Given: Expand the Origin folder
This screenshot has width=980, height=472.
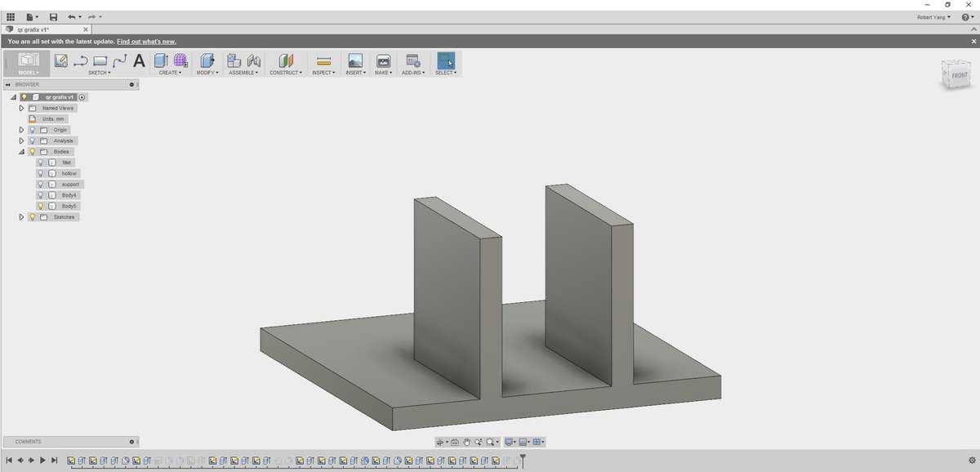Looking at the screenshot, I should click(22, 130).
